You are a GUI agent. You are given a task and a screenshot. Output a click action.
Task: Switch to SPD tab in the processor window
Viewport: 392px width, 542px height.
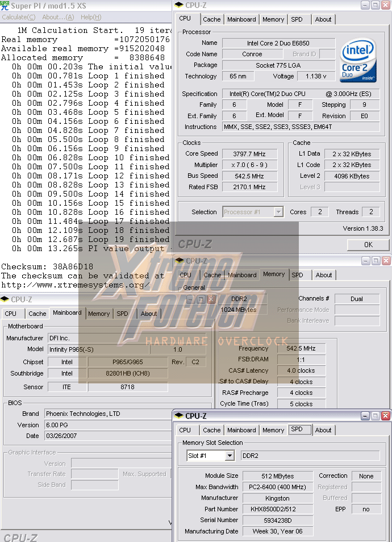pos(297,19)
